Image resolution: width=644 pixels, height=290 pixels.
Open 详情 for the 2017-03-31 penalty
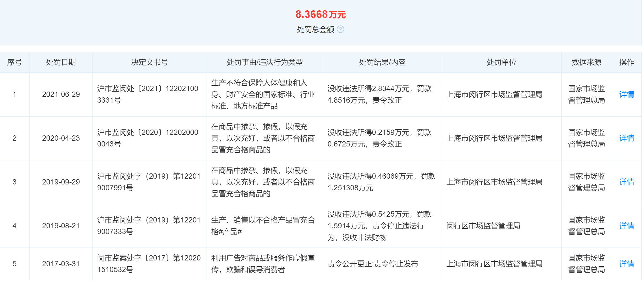tap(627, 264)
